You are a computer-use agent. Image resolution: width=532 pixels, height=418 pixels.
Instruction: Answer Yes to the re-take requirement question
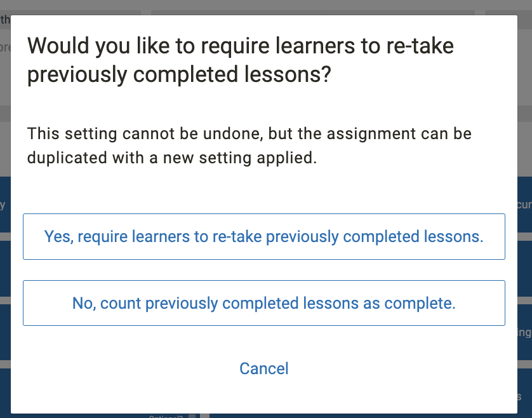coord(264,237)
